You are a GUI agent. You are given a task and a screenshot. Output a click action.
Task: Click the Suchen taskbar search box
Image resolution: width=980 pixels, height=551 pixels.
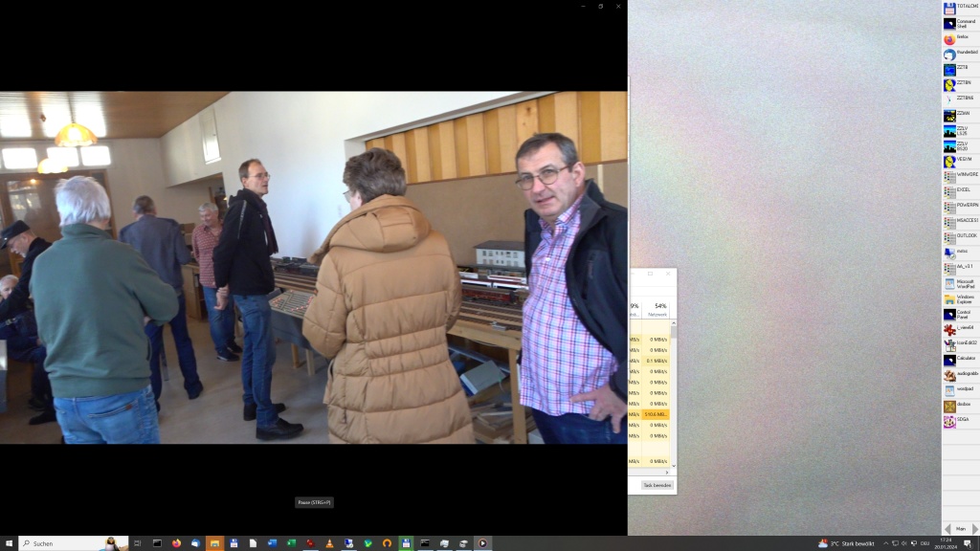click(73, 543)
